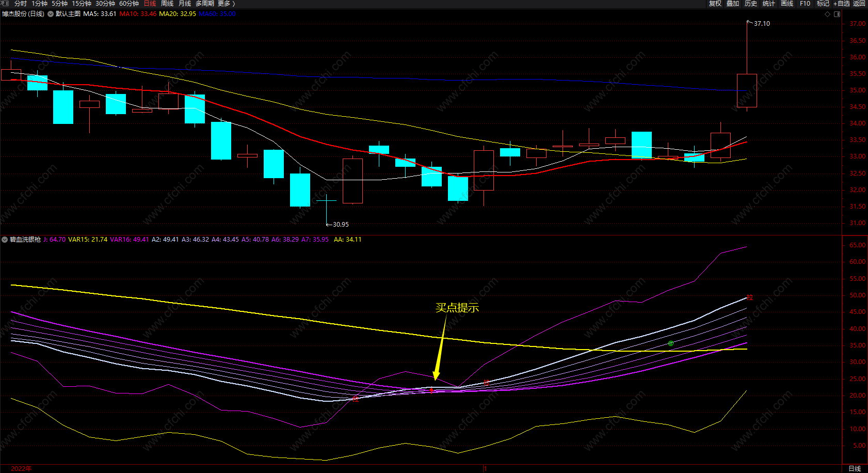
Task: Switch to the 周线 weekly chart
Action: point(167,4)
